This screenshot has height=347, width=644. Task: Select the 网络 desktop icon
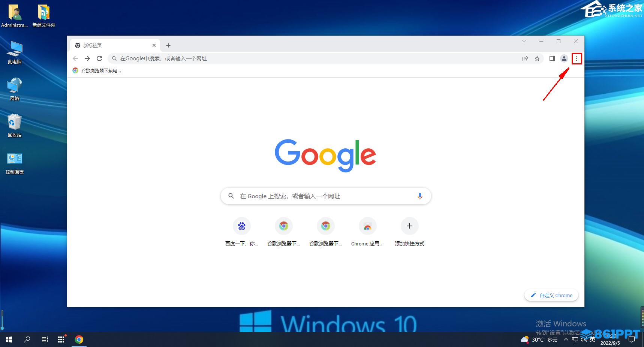coord(15,89)
